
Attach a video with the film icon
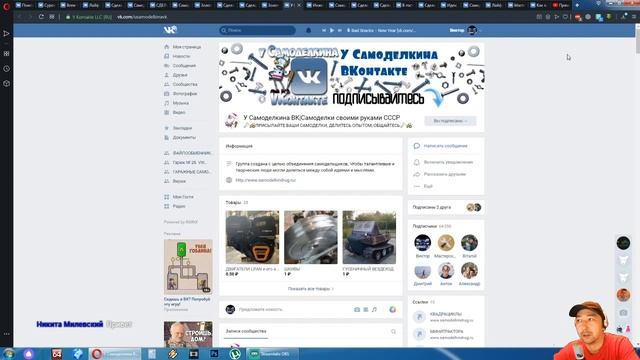click(x=366, y=309)
